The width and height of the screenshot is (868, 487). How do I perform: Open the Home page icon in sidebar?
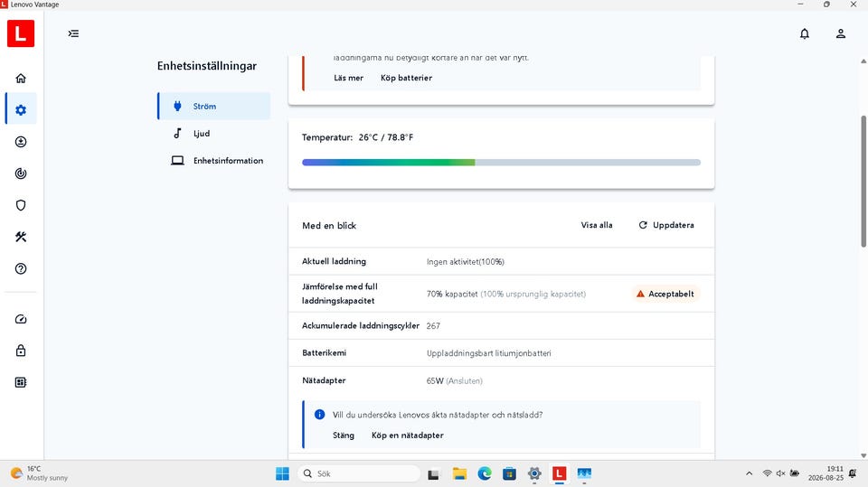click(21, 78)
